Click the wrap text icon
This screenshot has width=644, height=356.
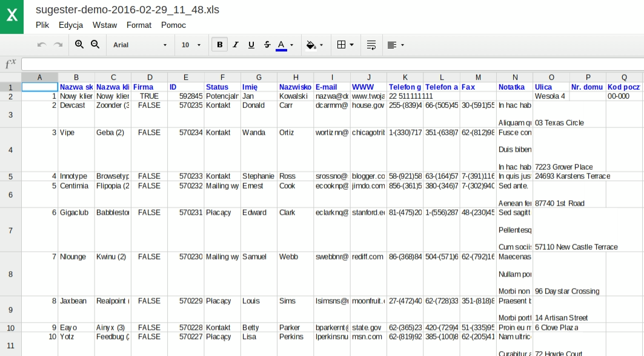tap(371, 45)
